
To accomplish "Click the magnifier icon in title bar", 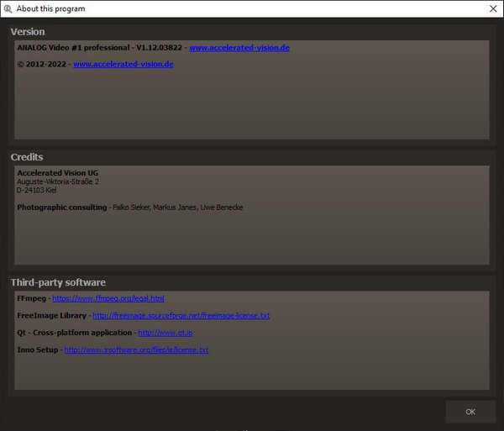I will [8, 8].
